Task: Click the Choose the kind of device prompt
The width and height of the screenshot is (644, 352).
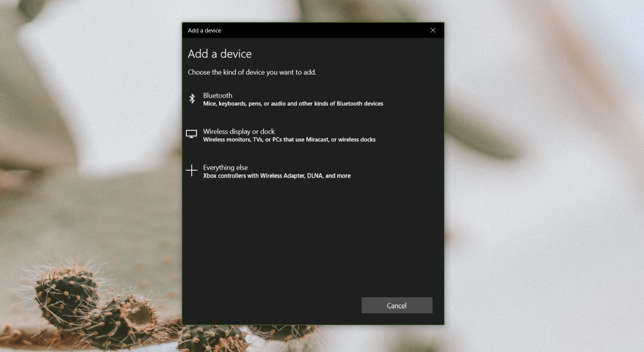Action: coord(252,71)
